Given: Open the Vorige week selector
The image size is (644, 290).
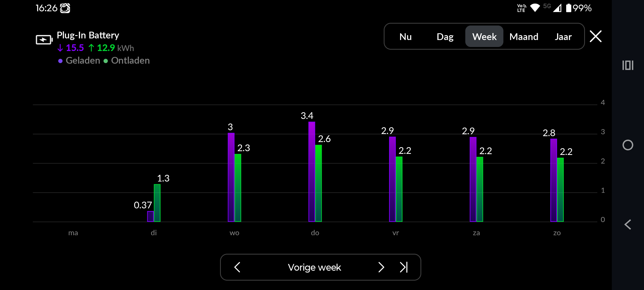Looking at the screenshot, I should pyautogui.click(x=314, y=267).
